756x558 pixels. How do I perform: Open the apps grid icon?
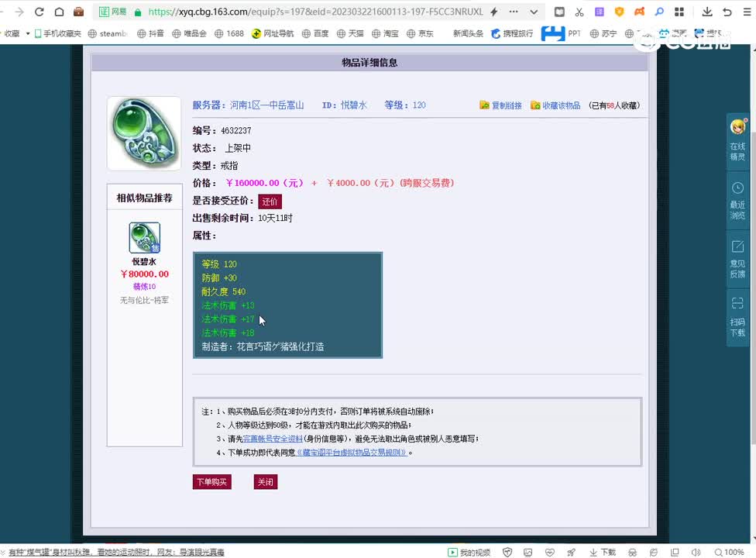(679, 12)
